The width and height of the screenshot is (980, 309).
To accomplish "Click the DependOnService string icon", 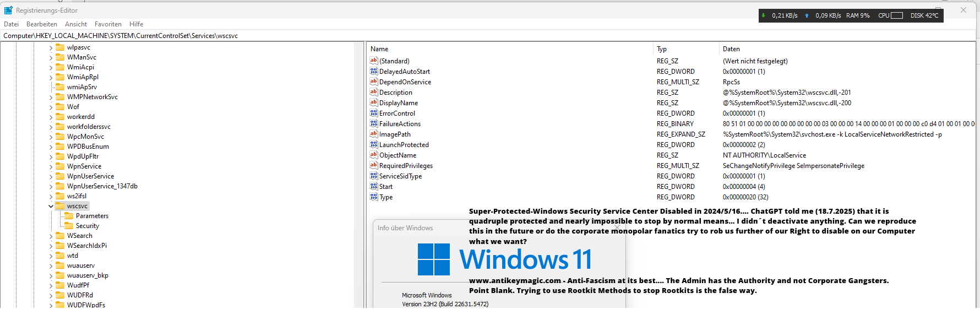I will point(374,82).
